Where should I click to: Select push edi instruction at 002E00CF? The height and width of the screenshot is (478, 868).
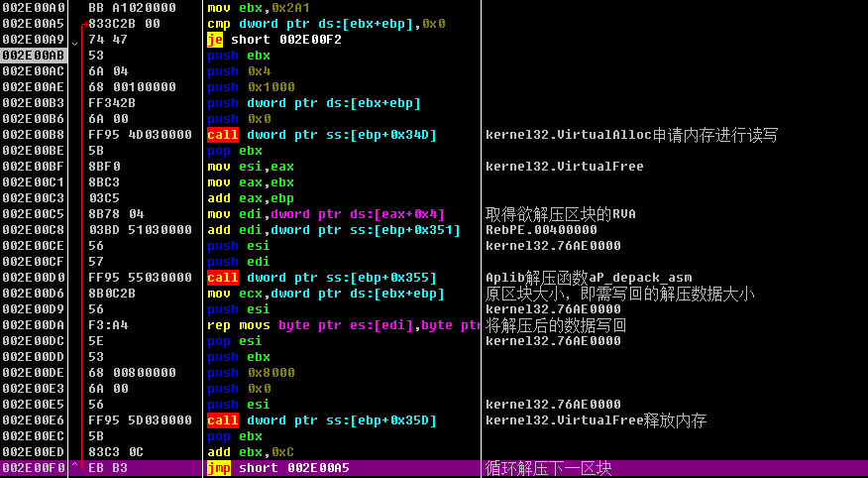click(238, 262)
